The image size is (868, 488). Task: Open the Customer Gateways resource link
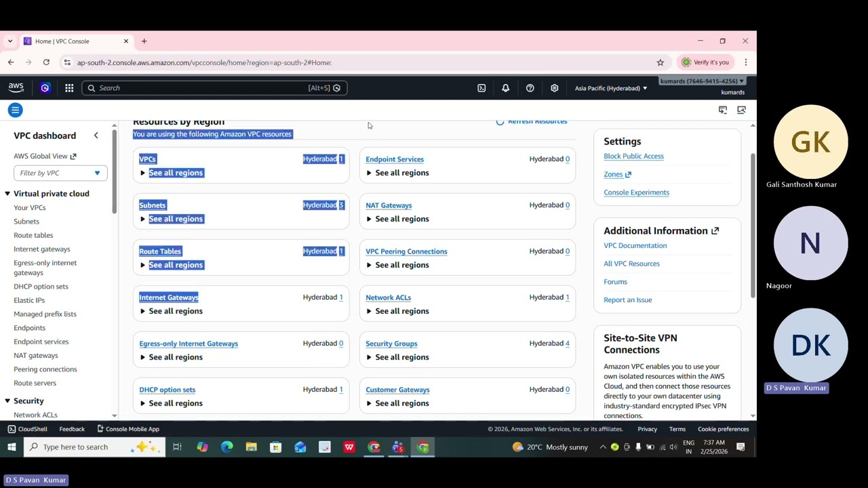click(397, 390)
